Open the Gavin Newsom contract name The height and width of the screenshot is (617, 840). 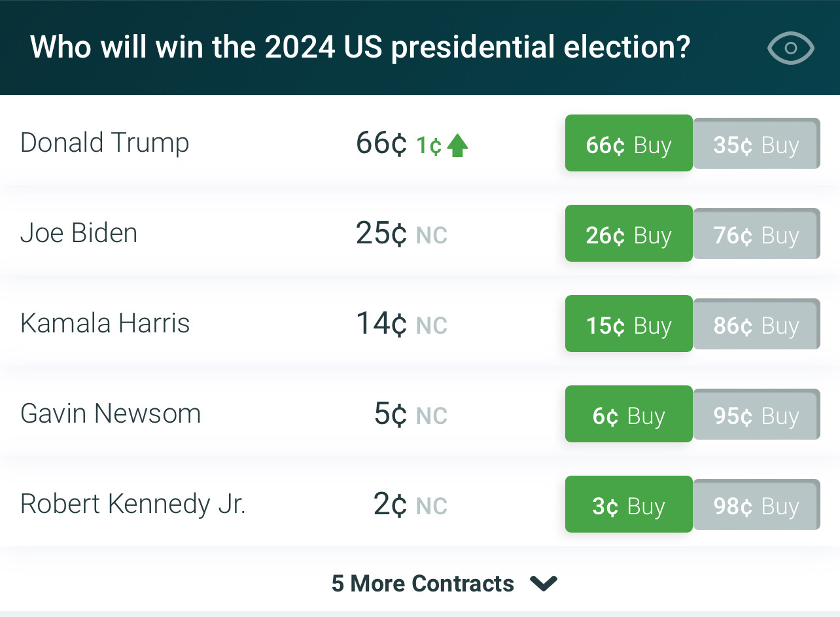pyautogui.click(x=111, y=414)
